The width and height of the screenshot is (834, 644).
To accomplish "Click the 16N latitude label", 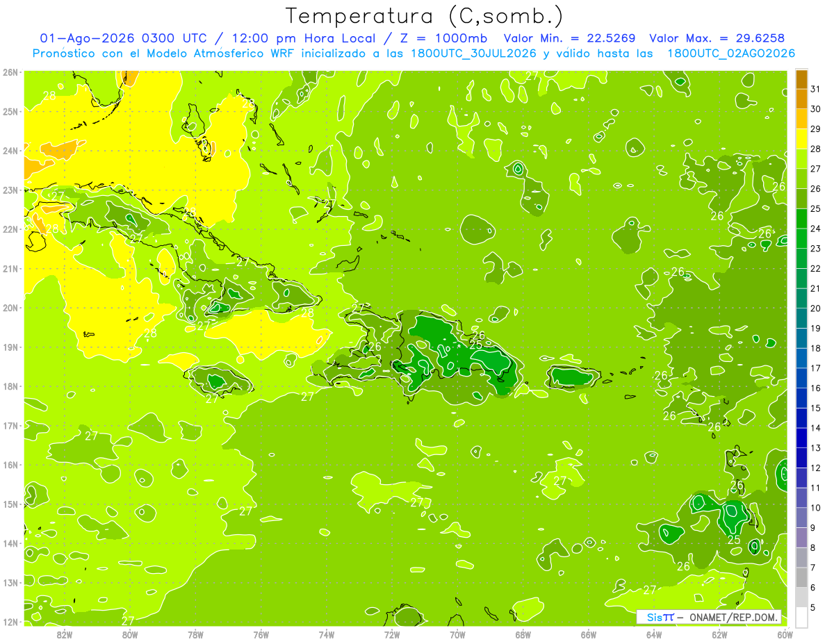I will [x=10, y=465].
